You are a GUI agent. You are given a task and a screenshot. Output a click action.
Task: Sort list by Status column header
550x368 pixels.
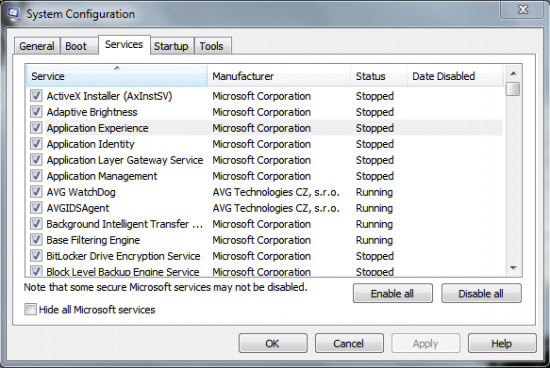pyautogui.click(x=378, y=76)
